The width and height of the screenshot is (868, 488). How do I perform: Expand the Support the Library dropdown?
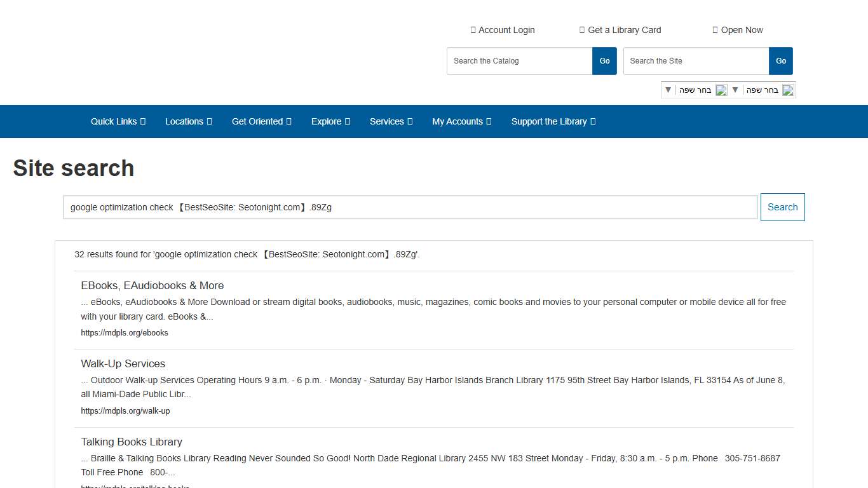(552, 121)
